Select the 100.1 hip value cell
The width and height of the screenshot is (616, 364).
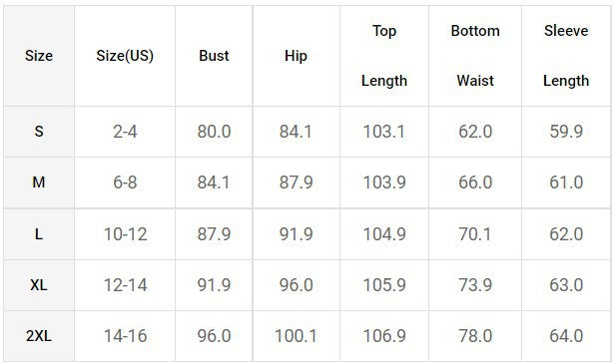(296, 336)
